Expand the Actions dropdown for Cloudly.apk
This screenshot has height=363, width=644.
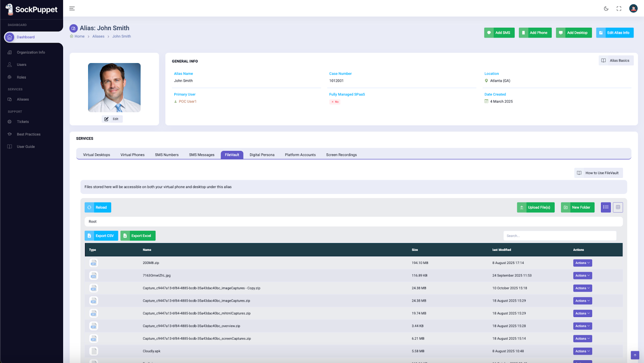[582, 351]
